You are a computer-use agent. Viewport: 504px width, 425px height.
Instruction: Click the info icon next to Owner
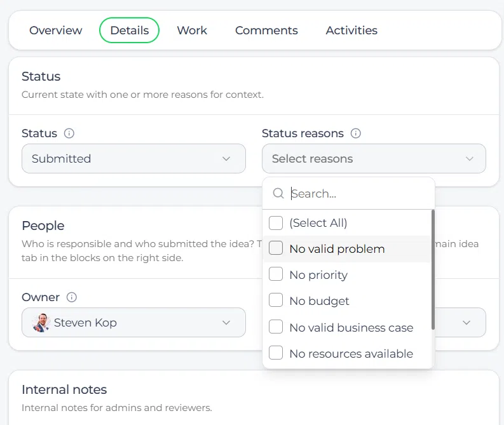click(x=72, y=297)
